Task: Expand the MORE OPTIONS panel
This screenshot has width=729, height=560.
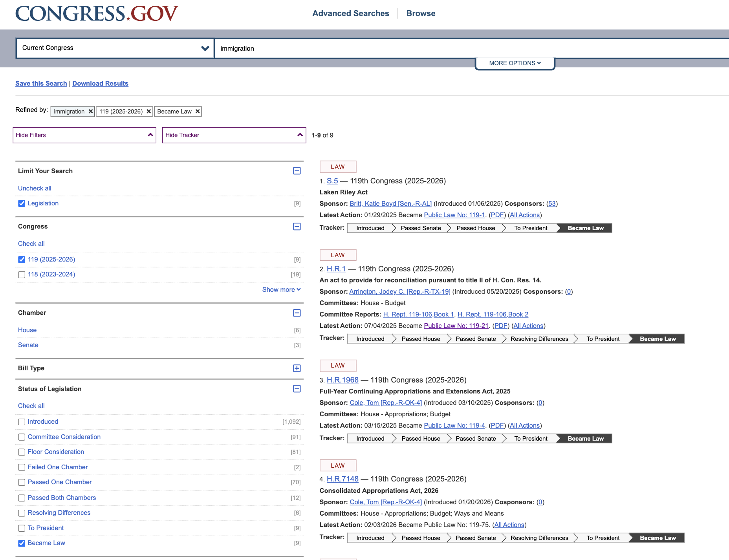Action: [x=515, y=63]
